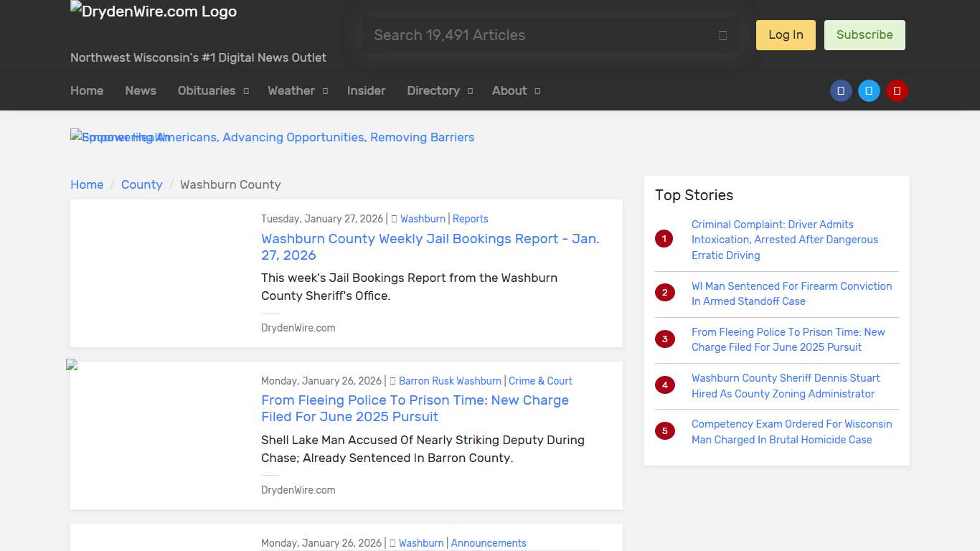Open the Insider nav item

click(x=366, y=91)
